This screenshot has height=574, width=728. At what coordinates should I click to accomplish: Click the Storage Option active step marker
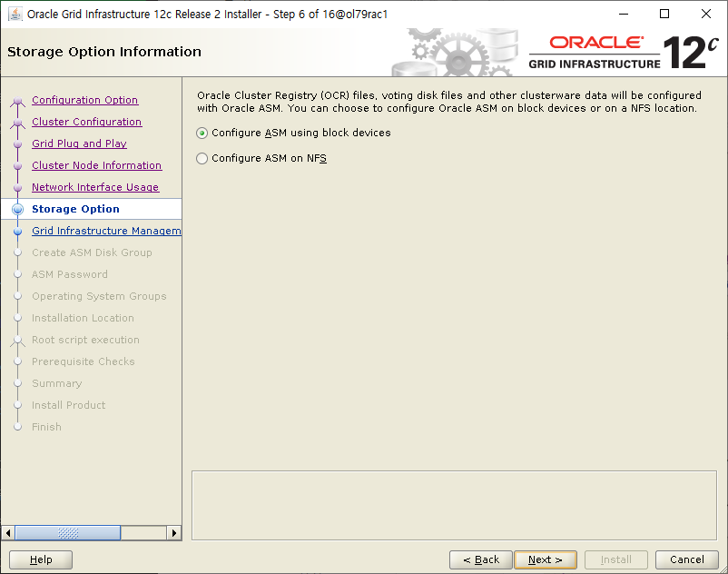click(17, 210)
